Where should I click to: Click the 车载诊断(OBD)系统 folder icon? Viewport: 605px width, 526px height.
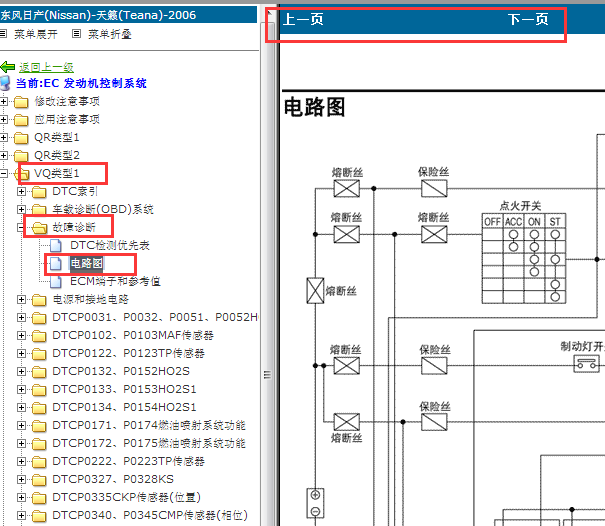click(39, 210)
